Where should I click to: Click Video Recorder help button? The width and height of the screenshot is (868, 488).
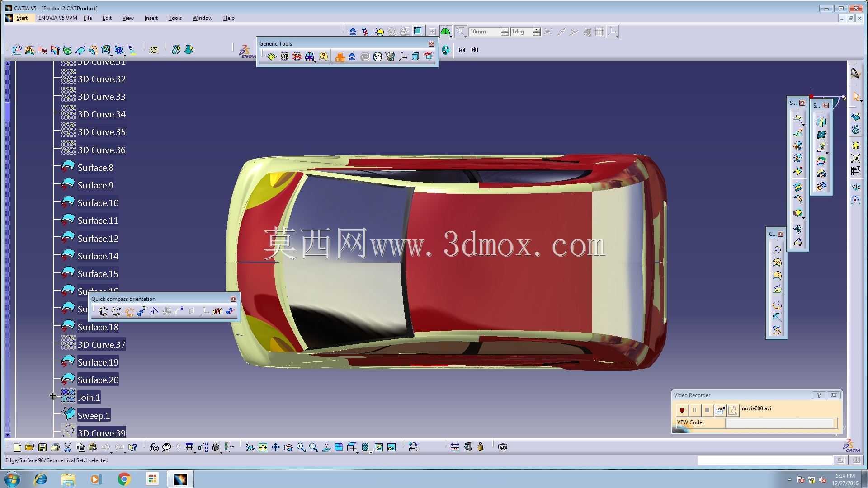click(819, 395)
